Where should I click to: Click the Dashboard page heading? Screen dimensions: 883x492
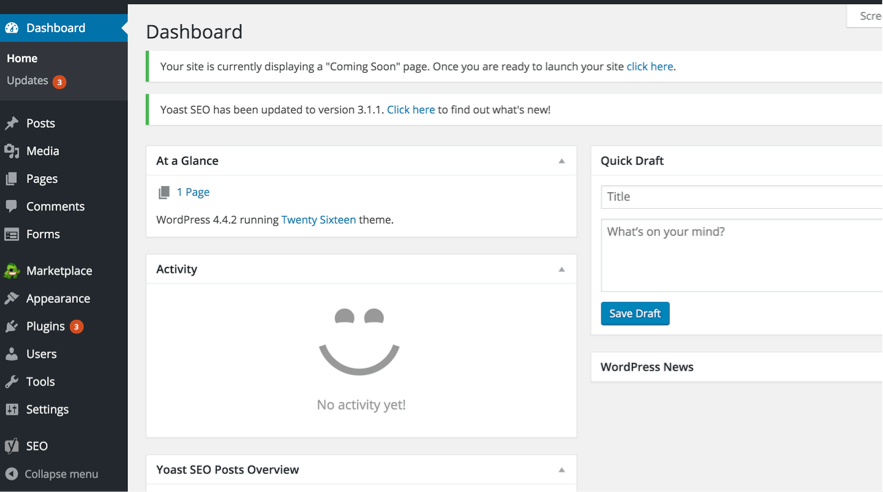[194, 32]
